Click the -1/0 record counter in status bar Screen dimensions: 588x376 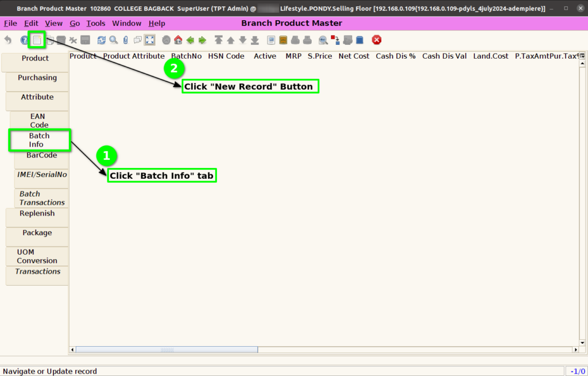[577, 371]
